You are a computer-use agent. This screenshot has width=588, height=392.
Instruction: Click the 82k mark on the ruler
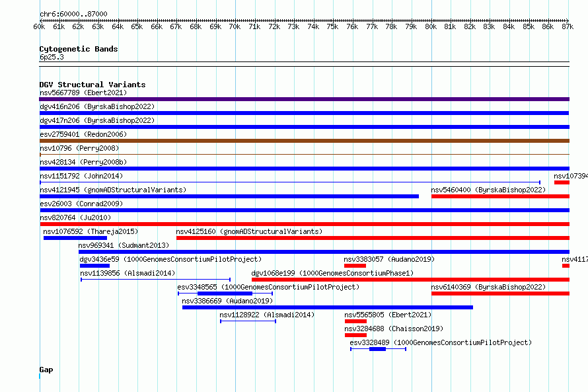470,26
